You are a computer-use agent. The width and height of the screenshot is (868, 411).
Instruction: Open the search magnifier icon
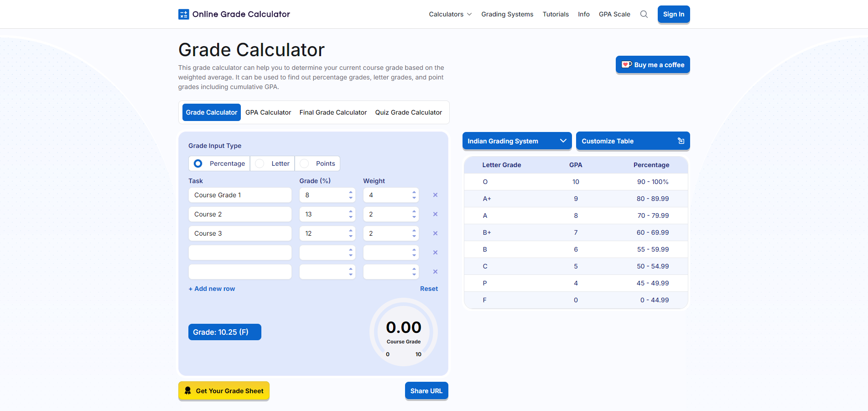[x=644, y=14]
